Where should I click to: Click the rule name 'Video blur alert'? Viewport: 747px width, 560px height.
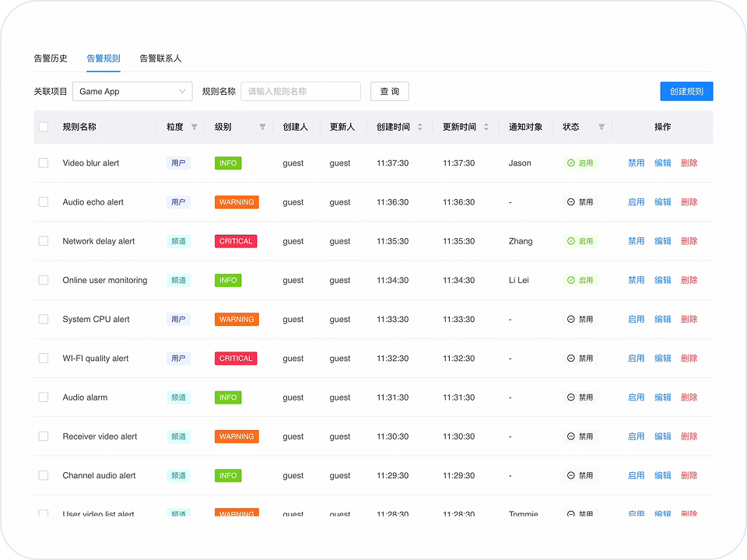coord(90,163)
